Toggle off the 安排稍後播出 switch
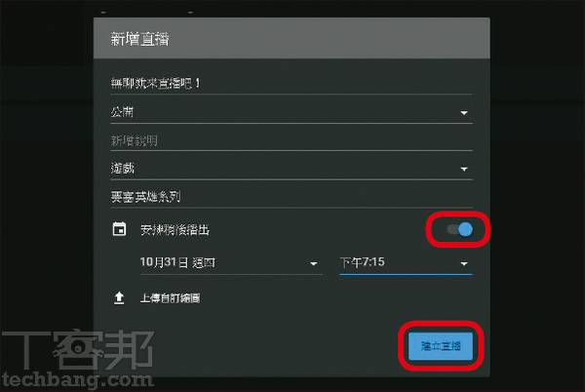This screenshot has height=392, width=585. pyautogui.click(x=460, y=229)
